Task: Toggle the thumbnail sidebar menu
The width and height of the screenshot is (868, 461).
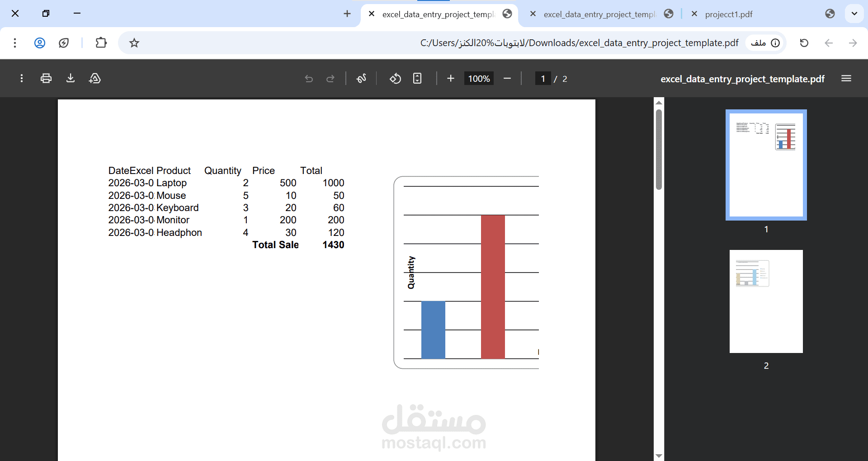Action: point(846,79)
